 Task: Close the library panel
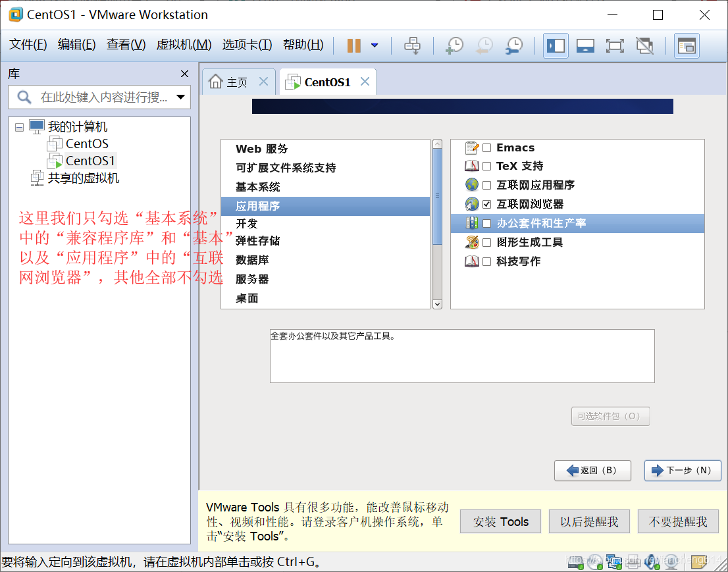[184, 74]
